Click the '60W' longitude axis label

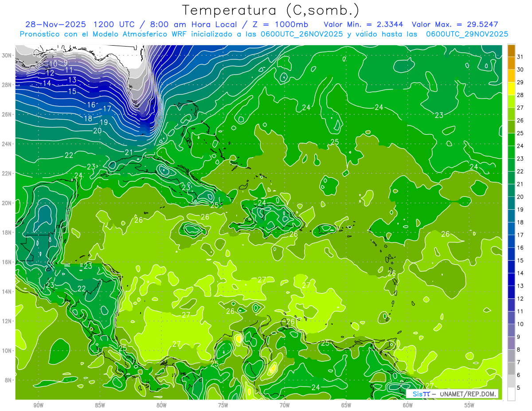click(408, 405)
